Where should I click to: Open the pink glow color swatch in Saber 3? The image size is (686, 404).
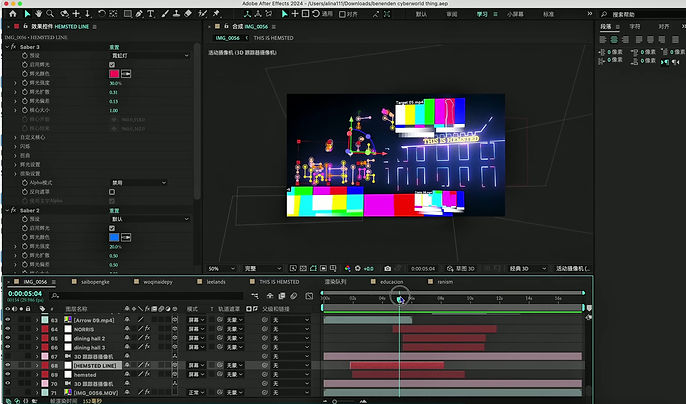[114, 73]
